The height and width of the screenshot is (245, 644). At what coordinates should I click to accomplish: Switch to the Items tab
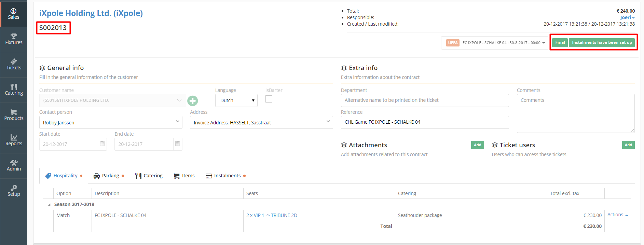coord(184,176)
